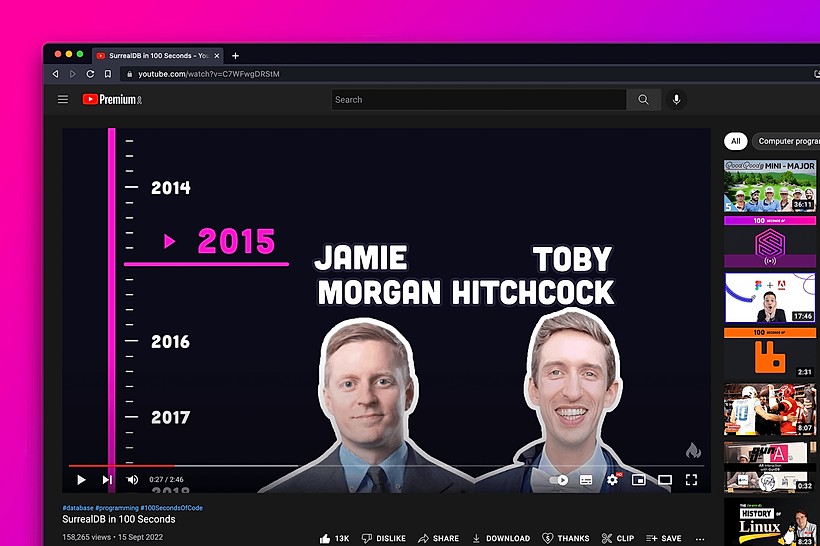820x546 pixels.
Task: Seek on the red video progress bar
Action: [x=121, y=465]
